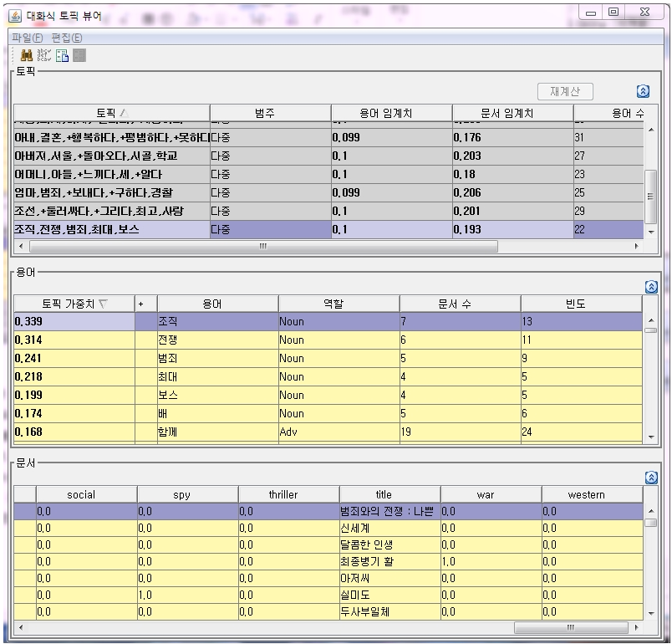The image size is (672, 644).
Task: Click the 재계산 button
Action: (x=565, y=91)
